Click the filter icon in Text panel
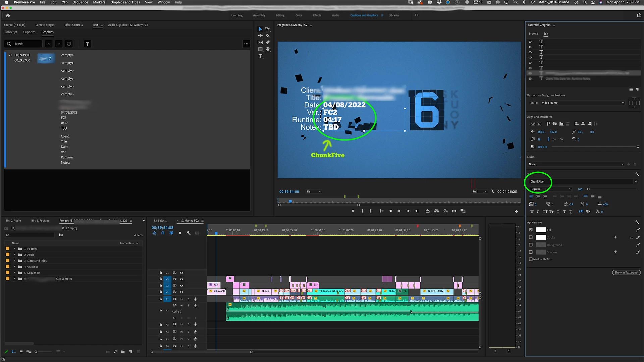This screenshot has height=362, width=644. pos(88,44)
